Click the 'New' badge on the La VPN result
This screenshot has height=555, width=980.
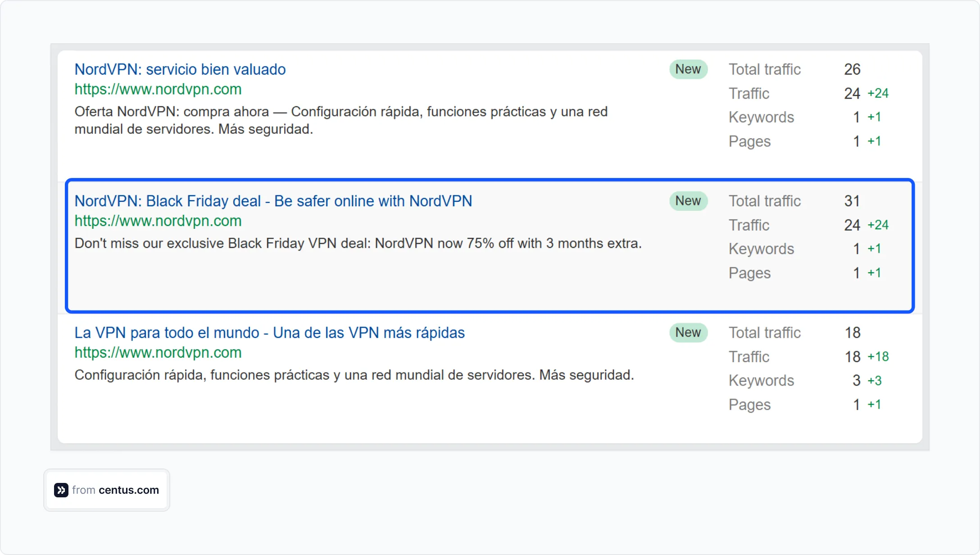click(x=688, y=332)
